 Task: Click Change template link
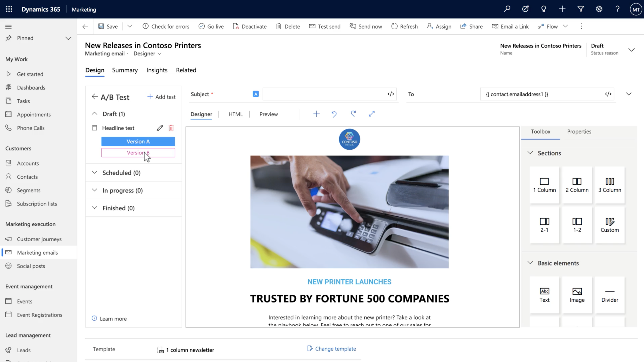331,349
